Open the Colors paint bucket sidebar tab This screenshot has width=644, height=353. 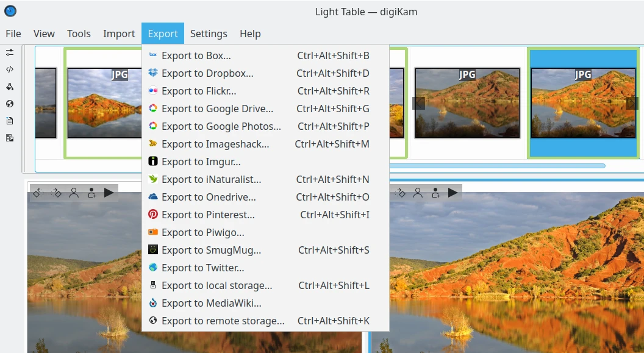click(10, 87)
